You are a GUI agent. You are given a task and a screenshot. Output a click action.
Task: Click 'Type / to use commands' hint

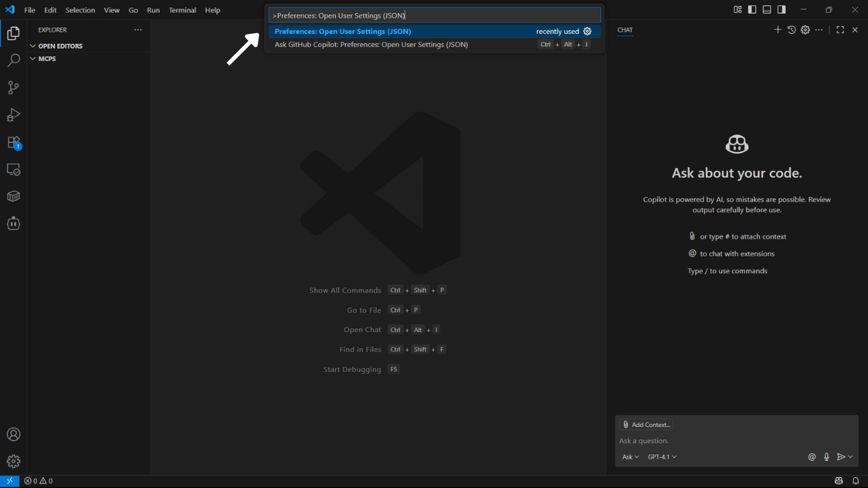(x=728, y=271)
